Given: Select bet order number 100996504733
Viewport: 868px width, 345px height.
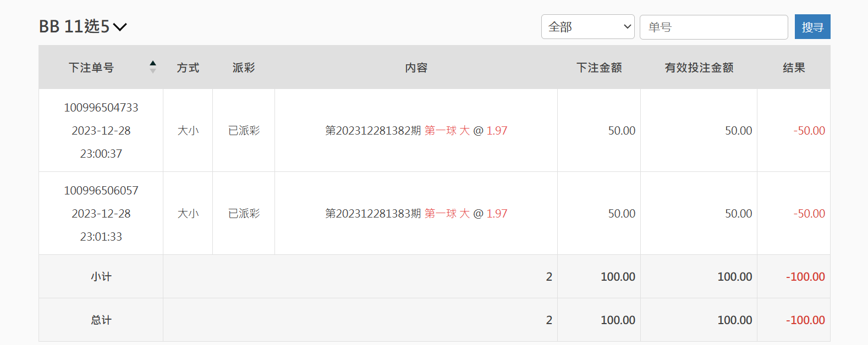Looking at the screenshot, I should 101,108.
